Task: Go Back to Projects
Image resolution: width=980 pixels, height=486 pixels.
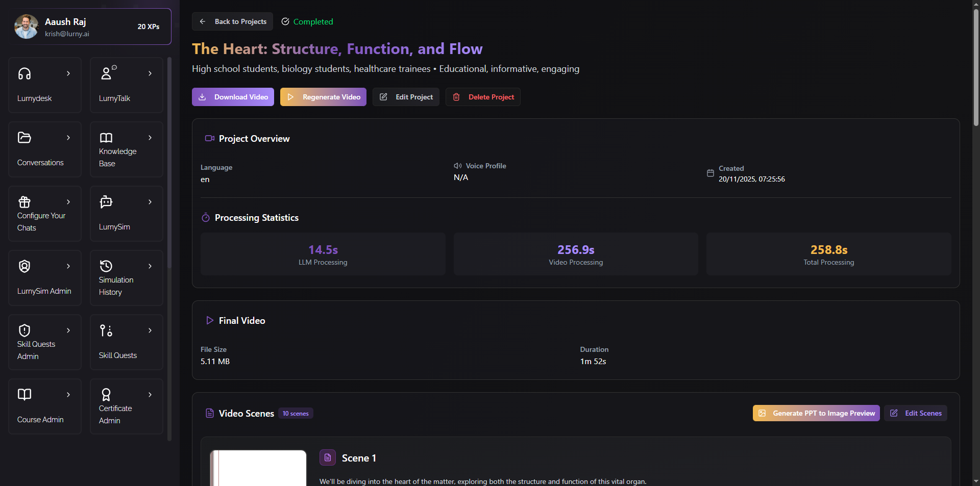Action: 233,21
